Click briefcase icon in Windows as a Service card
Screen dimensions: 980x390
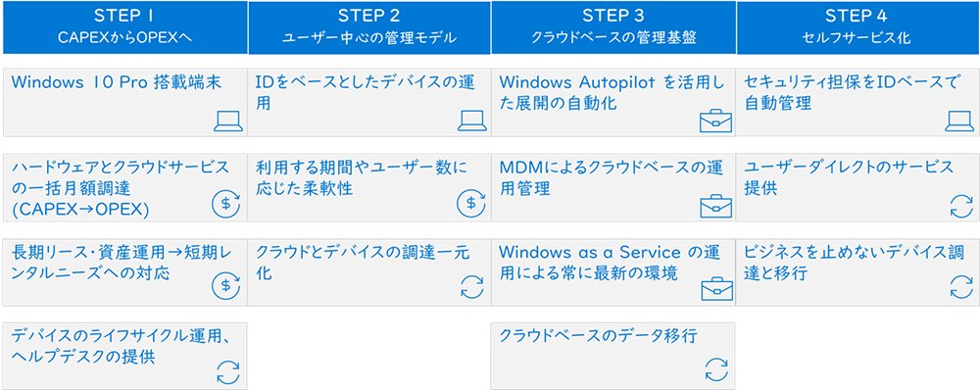[x=717, y=289]
